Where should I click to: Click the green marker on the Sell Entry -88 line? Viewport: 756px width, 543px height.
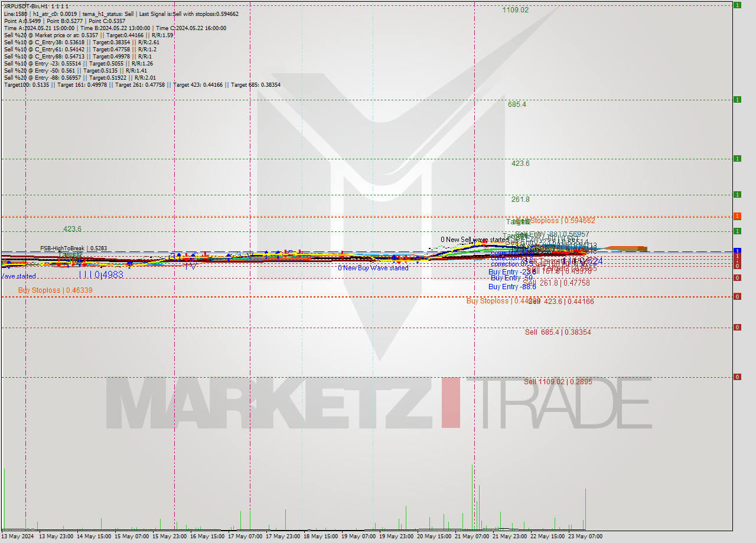[737, 231]
